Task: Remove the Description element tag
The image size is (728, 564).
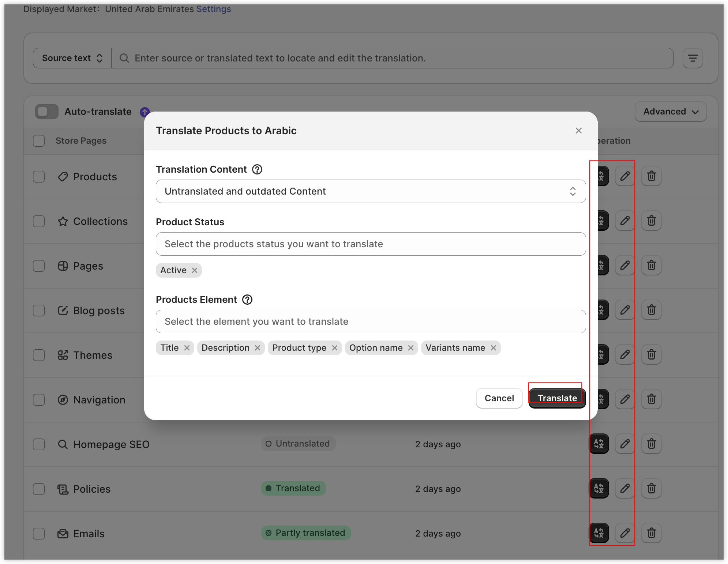Action: [258, 348]
